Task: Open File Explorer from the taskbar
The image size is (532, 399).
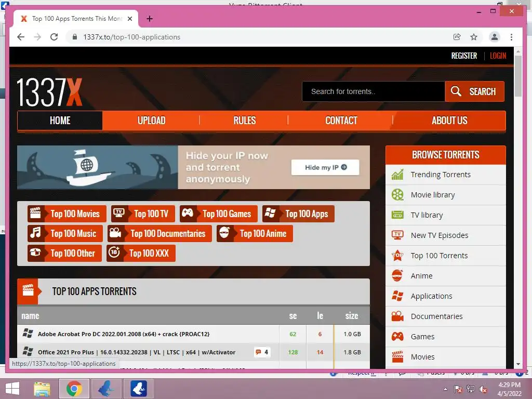Action: coord(42,389)
